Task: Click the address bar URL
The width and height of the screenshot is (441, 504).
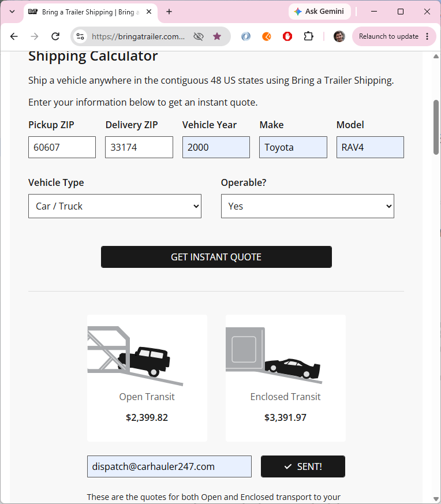Action: (138, 36)
